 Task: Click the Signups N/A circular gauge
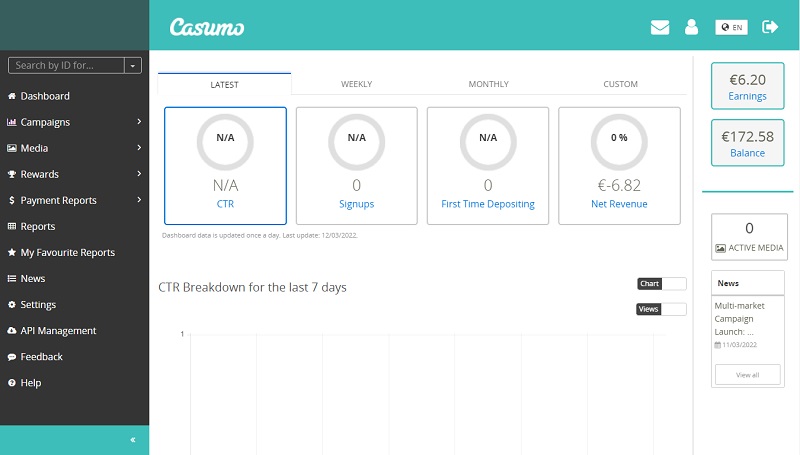click(357, 142)
